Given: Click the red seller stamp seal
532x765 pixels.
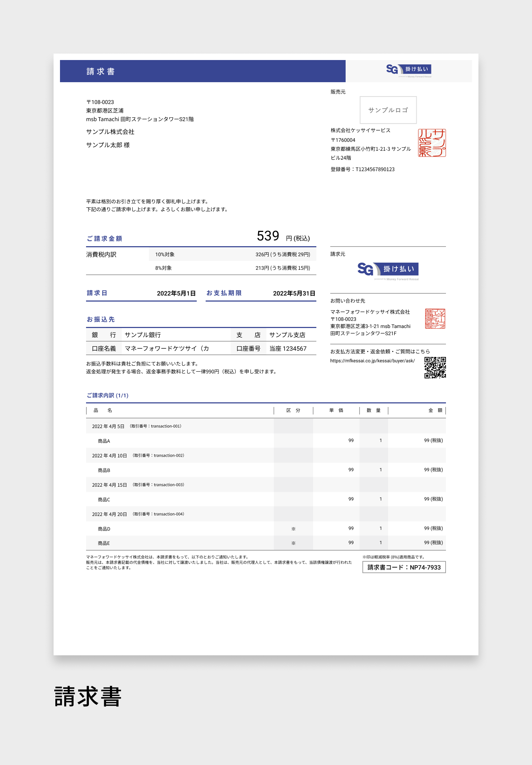Looking at the screenshot, I should (432, 143).
